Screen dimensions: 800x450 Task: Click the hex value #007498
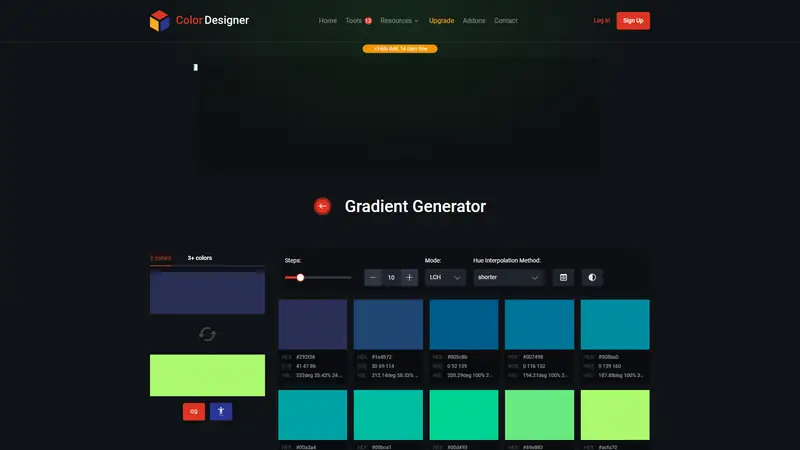tap(533, 357)
